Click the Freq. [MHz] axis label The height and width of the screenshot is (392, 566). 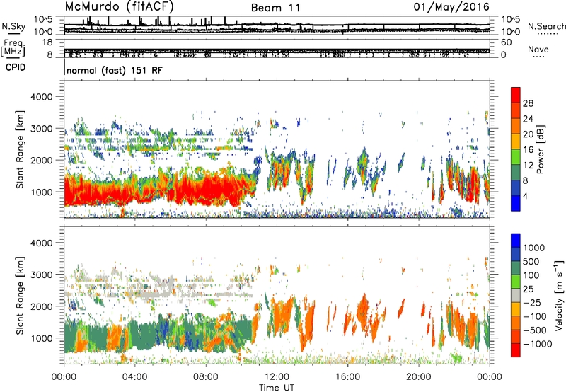click(x=13, y=48)
